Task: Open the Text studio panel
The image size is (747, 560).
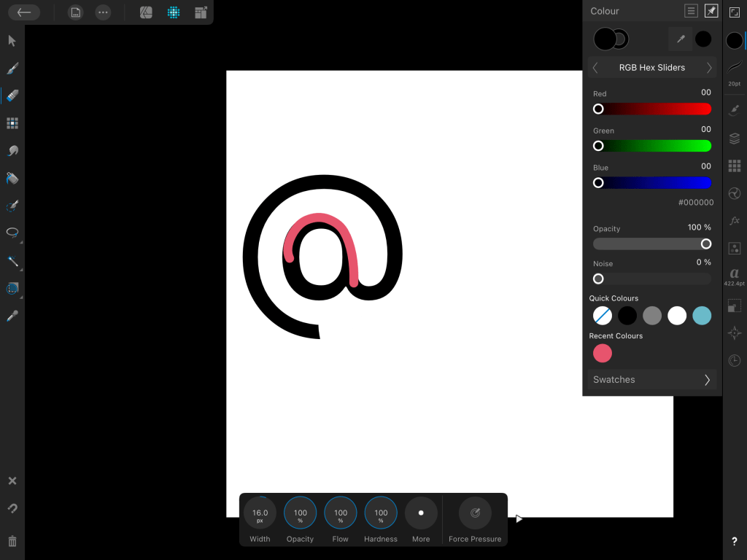Action: pos(735,273)
